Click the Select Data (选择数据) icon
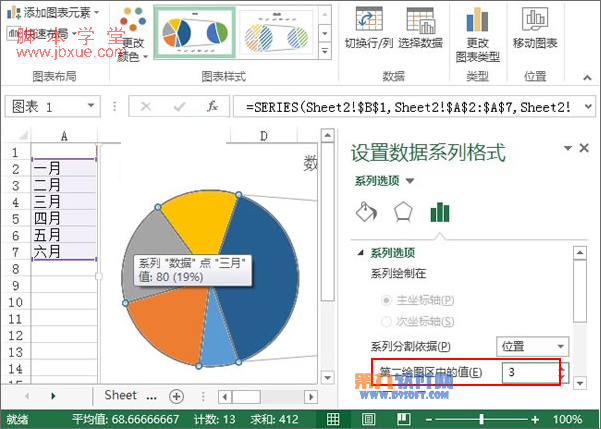 tap(419, 24)
